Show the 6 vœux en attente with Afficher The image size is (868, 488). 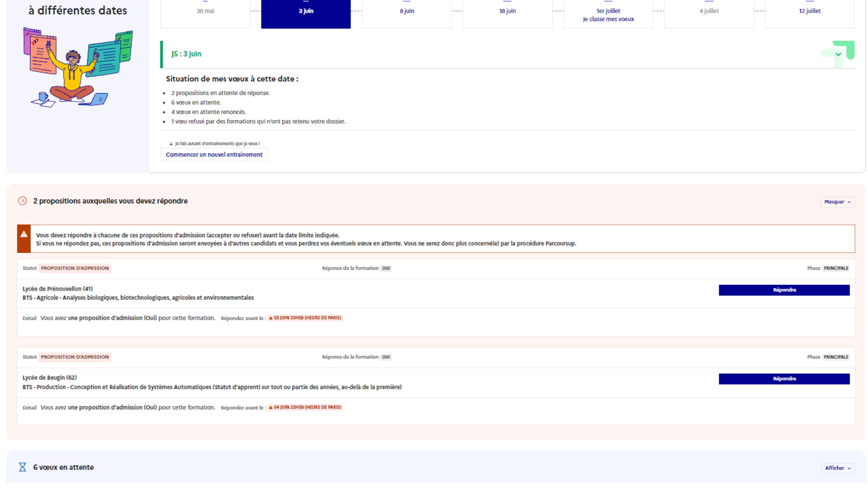[837, 468]
